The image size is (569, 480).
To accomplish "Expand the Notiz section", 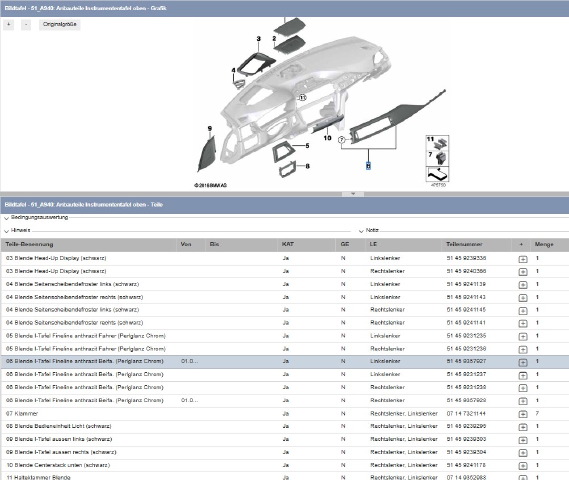I will (361, 231).
